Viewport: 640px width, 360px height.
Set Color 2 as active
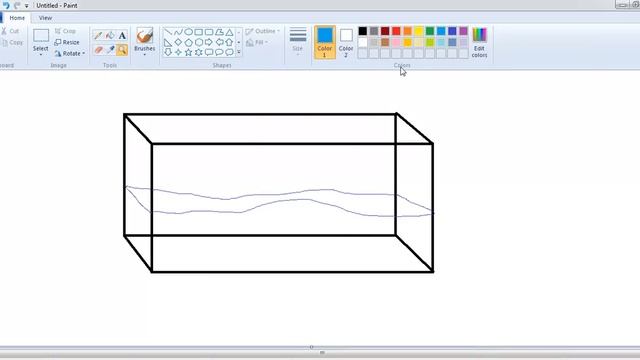click(x=346, y=42)
